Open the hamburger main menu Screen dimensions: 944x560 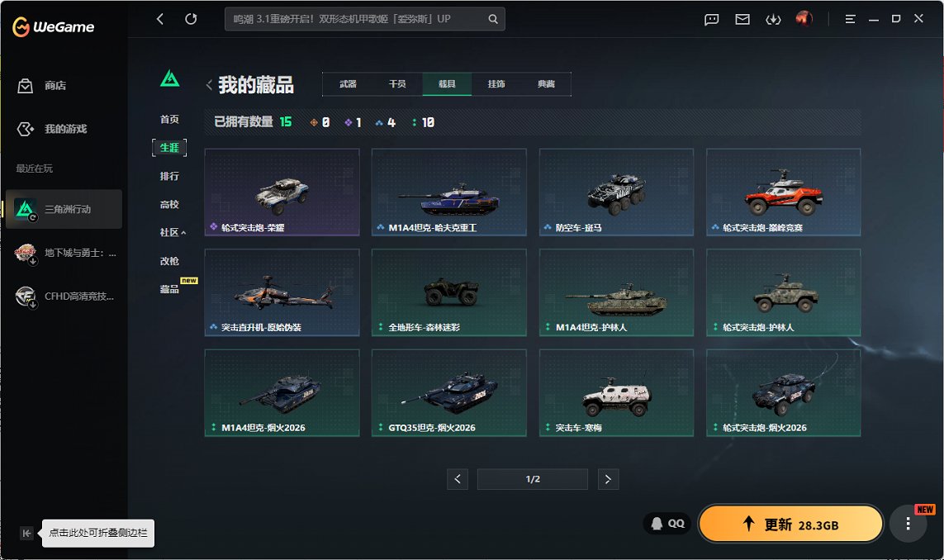coord(851,19)
